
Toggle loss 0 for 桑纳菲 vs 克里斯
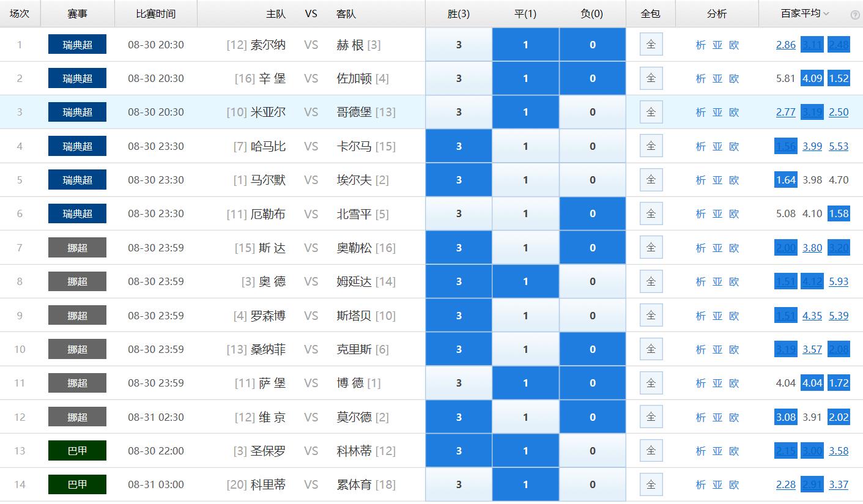pyautogui.click(x=592, y=349)
